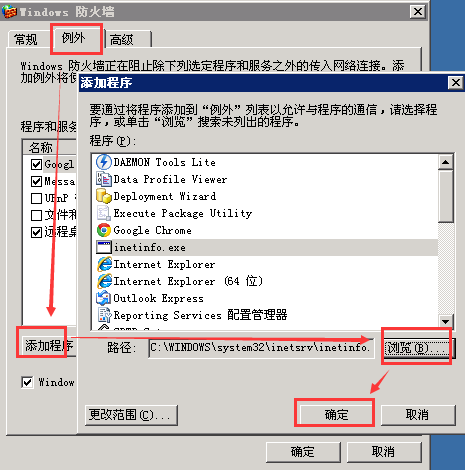Click the Execute Package Utility icon

click(x=104, y=213)
